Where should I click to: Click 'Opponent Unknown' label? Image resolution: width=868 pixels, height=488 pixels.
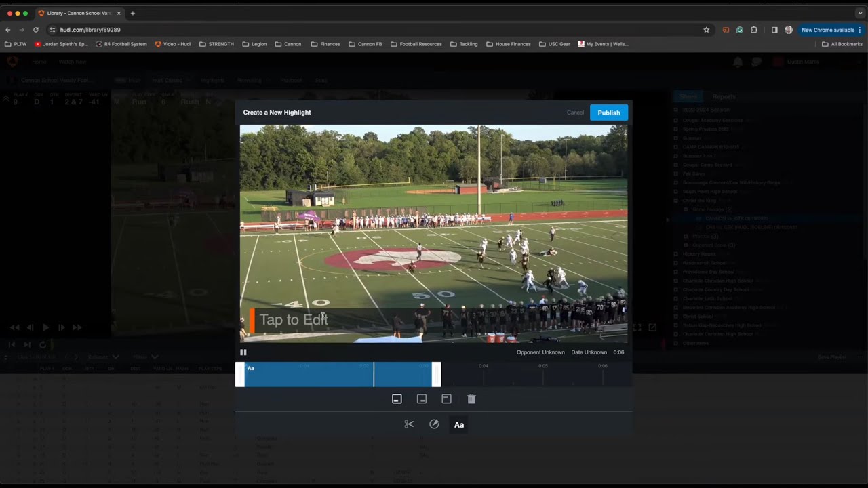coord(540,352)
